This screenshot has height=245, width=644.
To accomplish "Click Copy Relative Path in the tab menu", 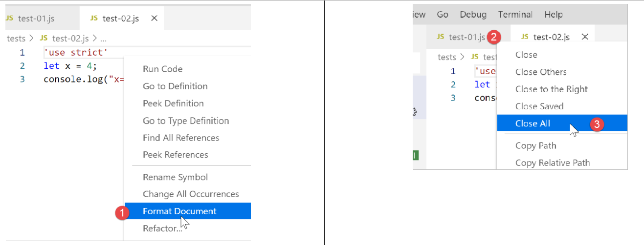I will coord(553,163).
